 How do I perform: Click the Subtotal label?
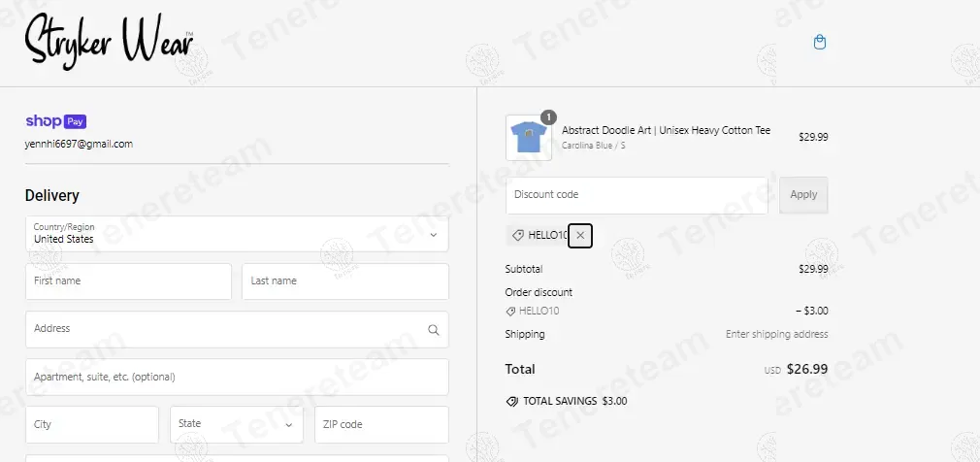pyautogui.click(x=524, y=270)
